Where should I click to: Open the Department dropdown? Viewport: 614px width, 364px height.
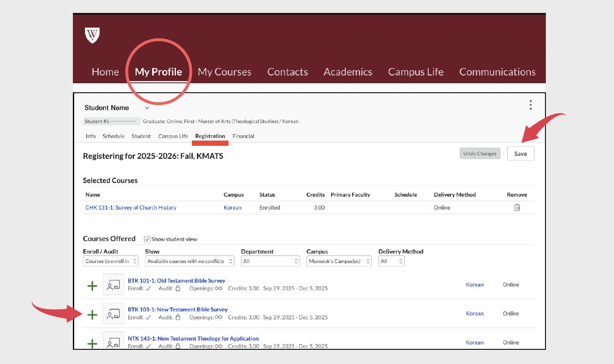click(x=270, y=261)
